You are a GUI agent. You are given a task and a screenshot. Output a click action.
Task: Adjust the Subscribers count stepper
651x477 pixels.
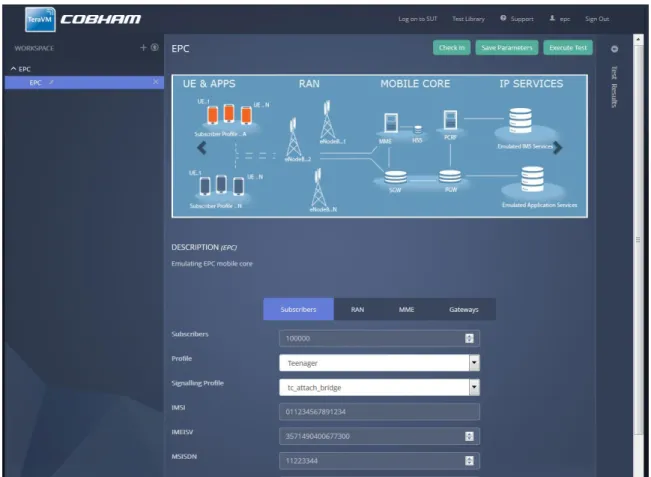coord(469,338)
